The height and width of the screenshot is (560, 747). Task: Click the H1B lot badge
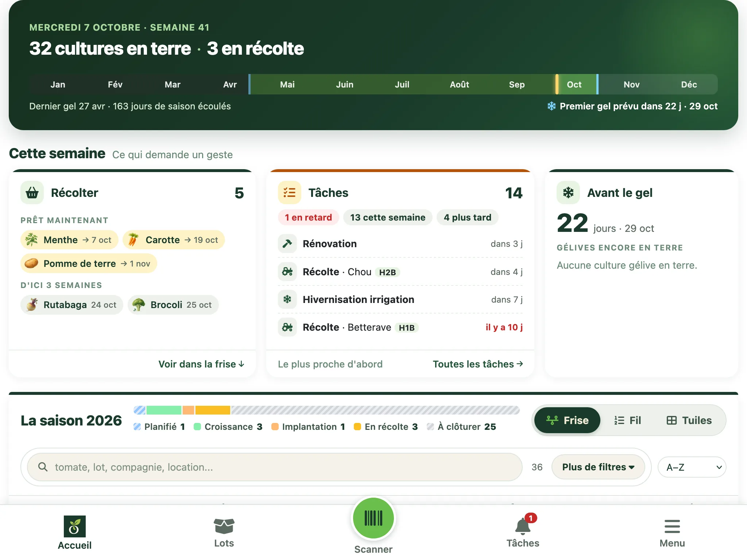point(407,328)
